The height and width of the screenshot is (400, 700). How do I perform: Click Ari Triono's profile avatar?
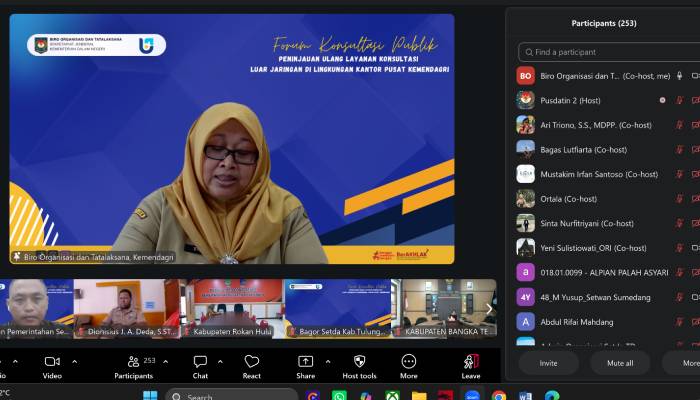[x=525, y=125]
